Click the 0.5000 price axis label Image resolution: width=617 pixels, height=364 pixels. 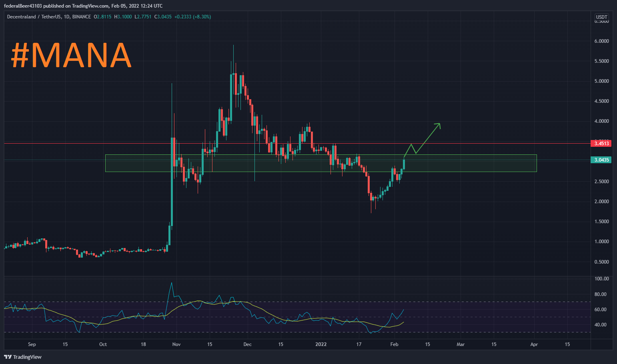coord(602,262)
